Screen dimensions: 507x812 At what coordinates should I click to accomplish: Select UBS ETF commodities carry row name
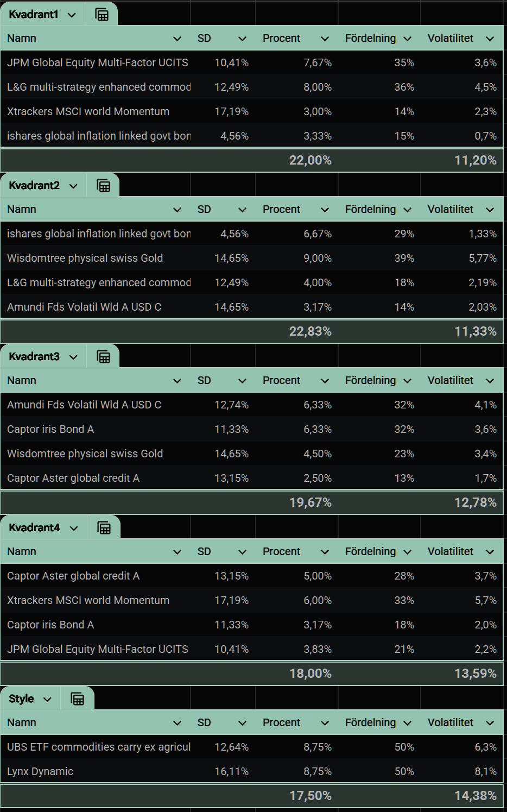99,747
